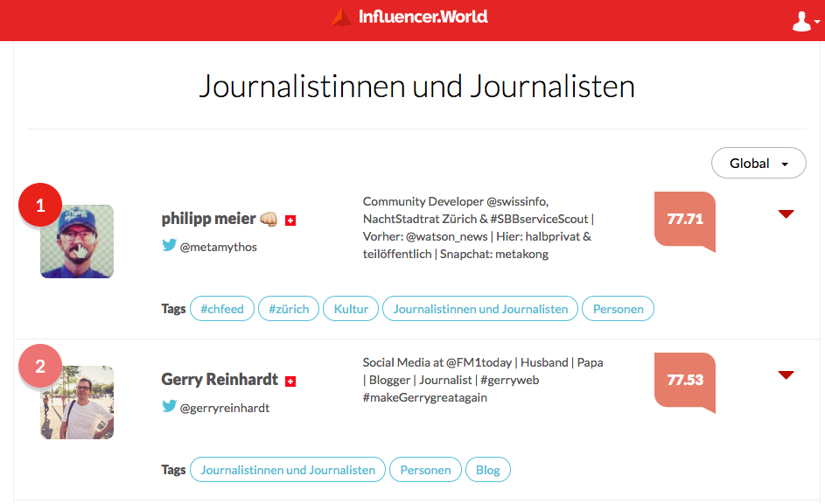Click Personen tag in Gerry Reinhardt's row
Viewport: 825px width, 504px height.
click(x=426, y=470)
